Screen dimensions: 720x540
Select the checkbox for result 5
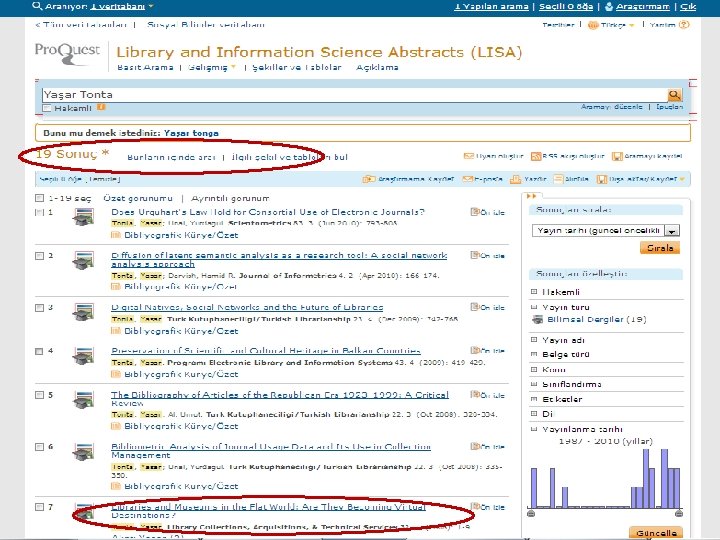click(x=39, y=395)
